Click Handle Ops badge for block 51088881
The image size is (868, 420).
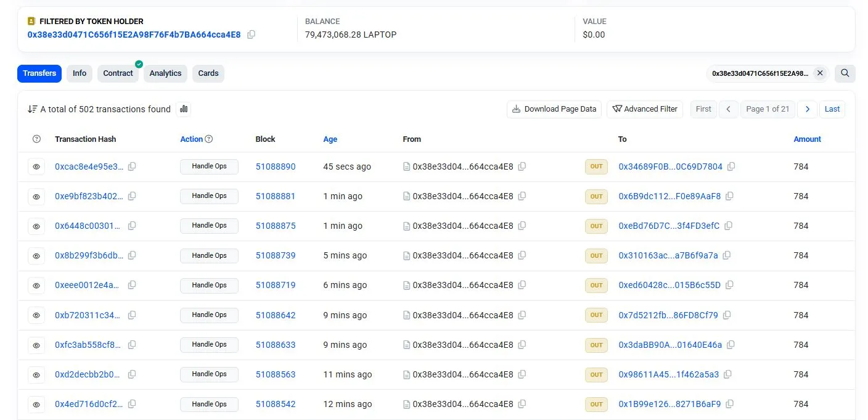click(209, 196)
